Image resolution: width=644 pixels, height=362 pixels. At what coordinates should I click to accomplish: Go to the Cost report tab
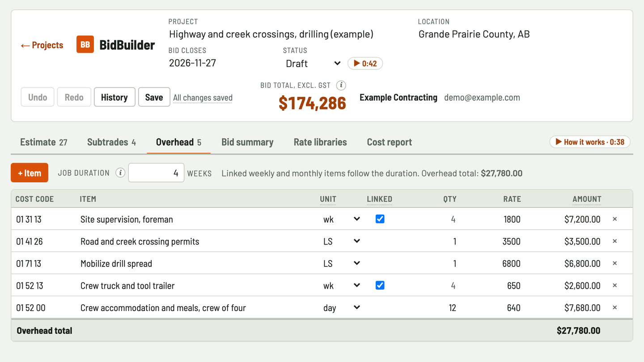390,142
